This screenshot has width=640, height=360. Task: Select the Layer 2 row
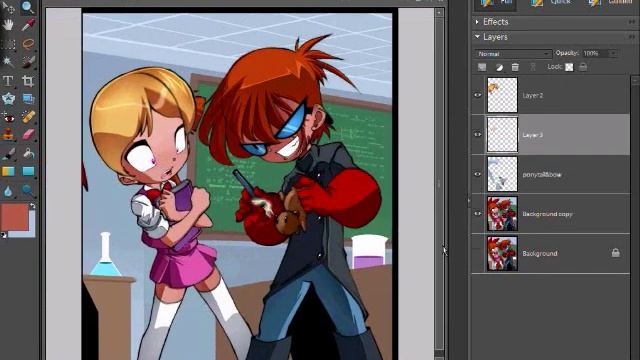click(551, 95)
